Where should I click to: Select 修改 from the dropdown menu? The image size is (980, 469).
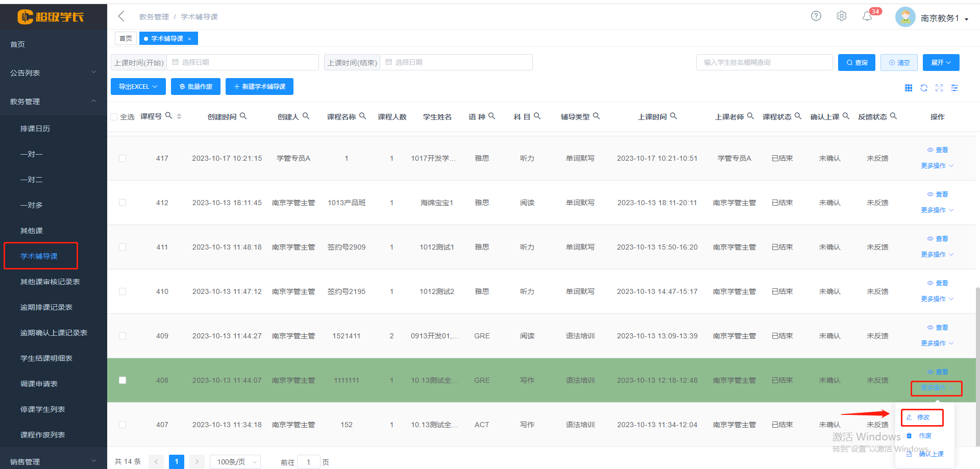tap(922, 417)
